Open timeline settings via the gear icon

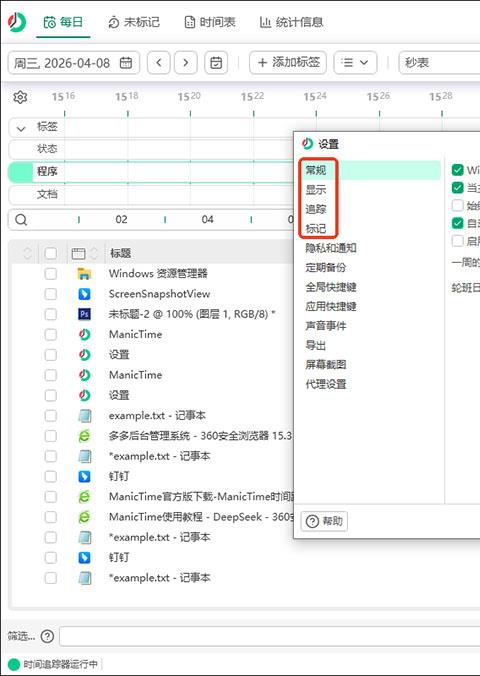tap(20, 97)
